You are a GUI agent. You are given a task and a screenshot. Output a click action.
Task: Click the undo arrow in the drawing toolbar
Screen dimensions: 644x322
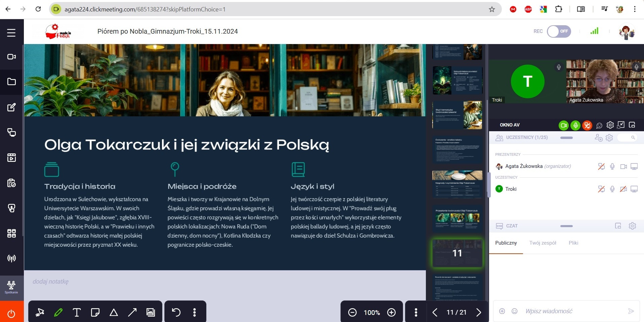tap(176, 313)
